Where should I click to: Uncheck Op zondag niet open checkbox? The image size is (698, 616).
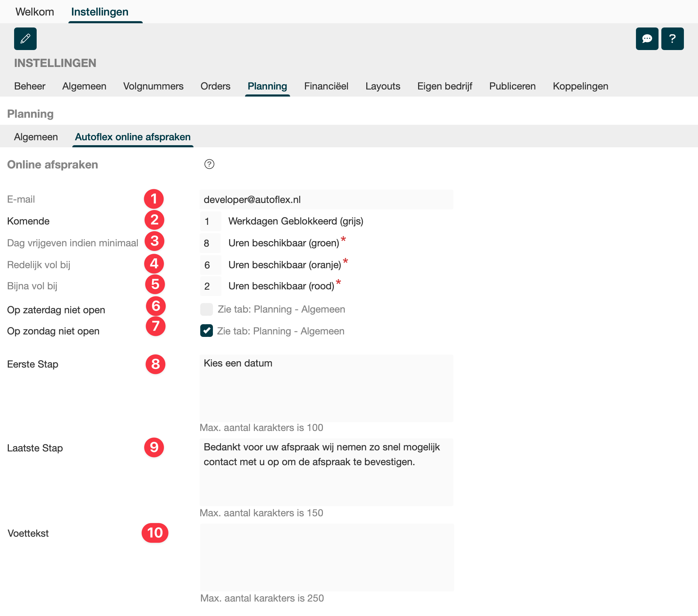point(206,331)
